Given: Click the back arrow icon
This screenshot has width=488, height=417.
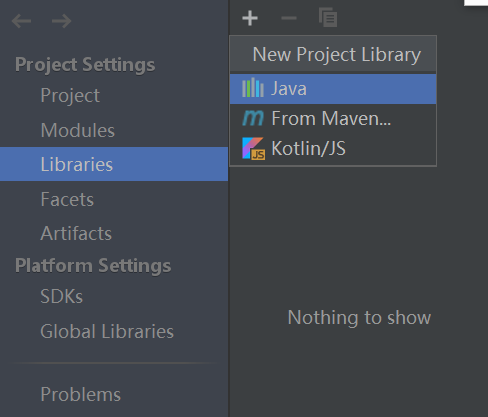Looking at the screenshot, I should [21, 21].
